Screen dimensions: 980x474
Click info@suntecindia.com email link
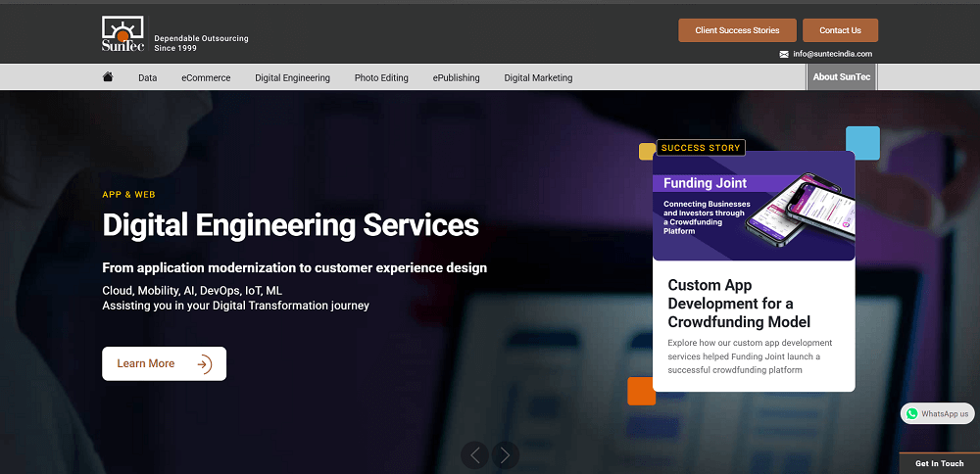coord(832,54)
